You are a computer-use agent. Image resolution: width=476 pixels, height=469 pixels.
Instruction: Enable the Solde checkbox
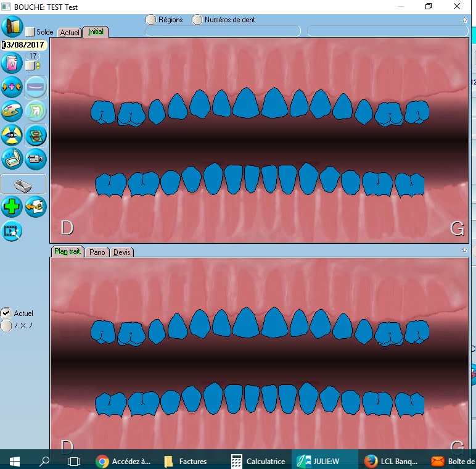[x=30, y=31]
